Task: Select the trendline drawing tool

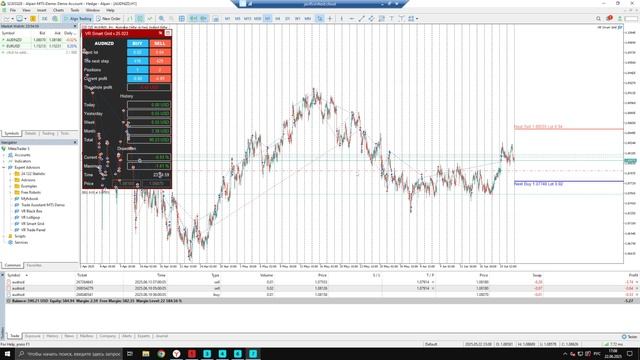Action: (361, 19)
